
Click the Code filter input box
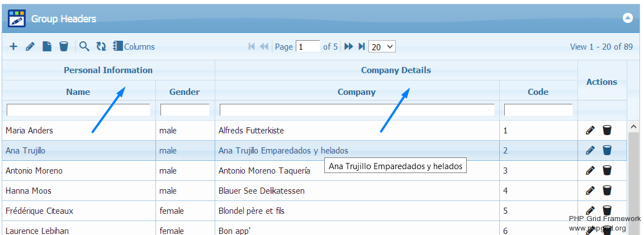(x=538, y=110)
